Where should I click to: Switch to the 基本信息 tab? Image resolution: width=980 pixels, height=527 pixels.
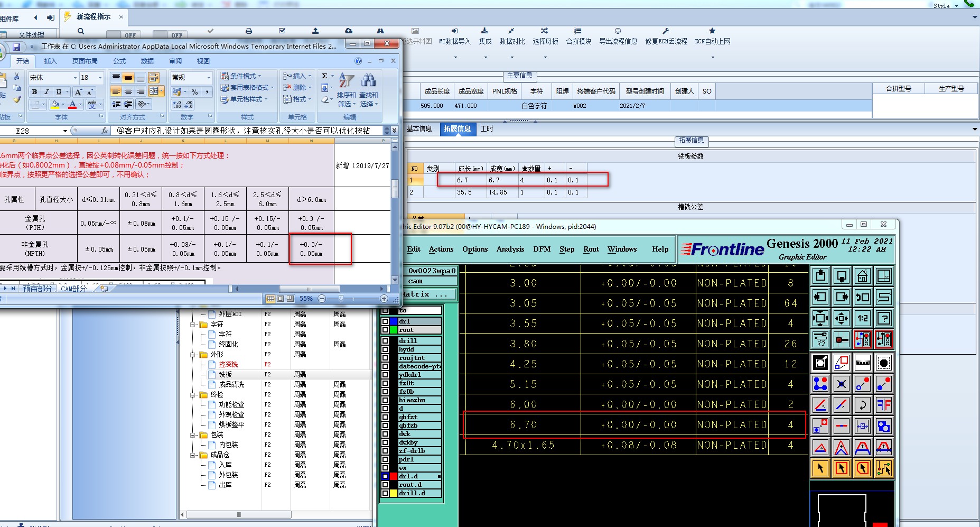pyautogui.click(x=419, y=129)
